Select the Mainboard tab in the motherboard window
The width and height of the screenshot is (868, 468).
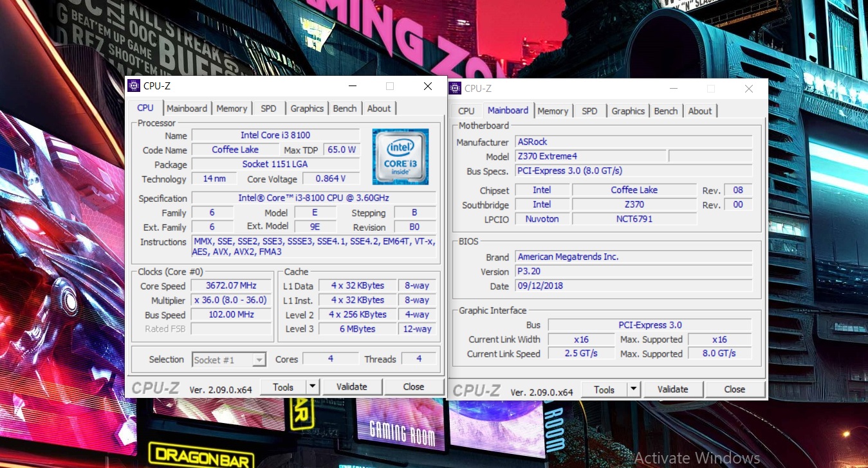pyautogui.click(x=508, y=111)
